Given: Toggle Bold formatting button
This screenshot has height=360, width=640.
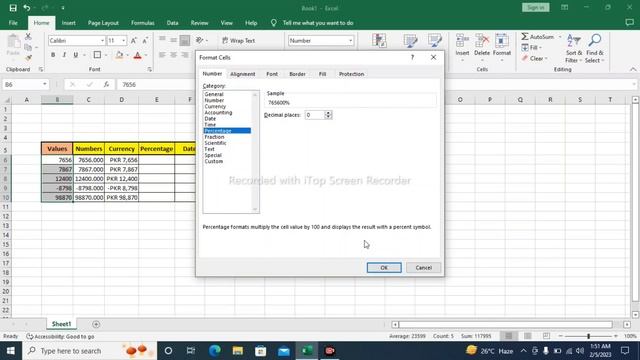Looking at the screenshot, I should click(x=53, y=55).
